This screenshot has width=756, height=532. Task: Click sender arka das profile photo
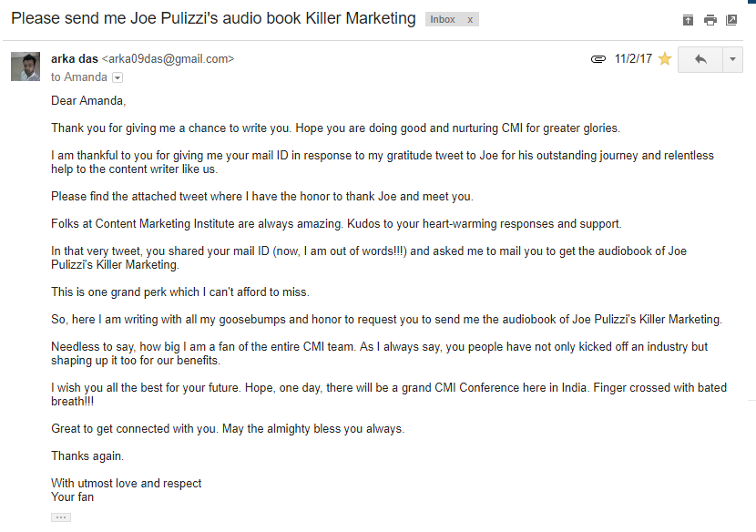[x=25, y=67]
